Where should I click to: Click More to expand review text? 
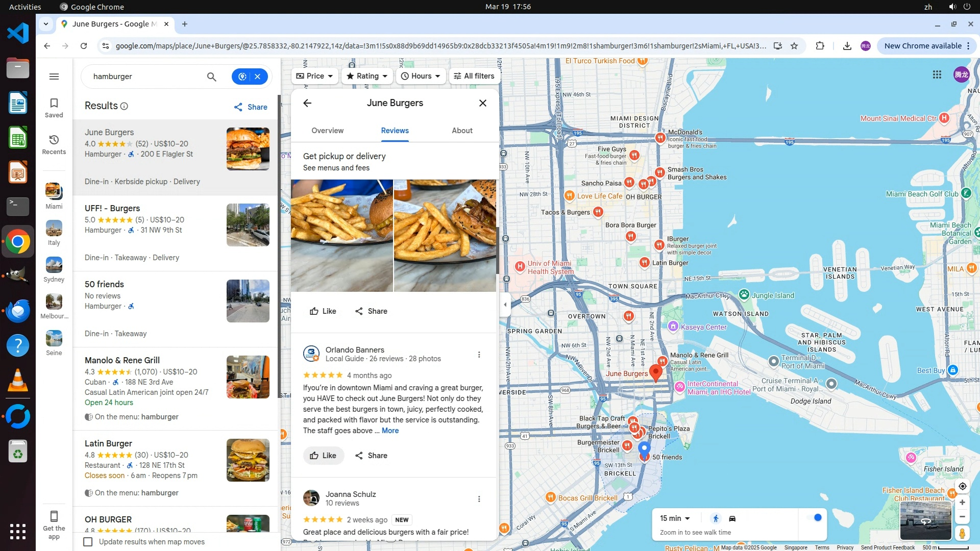click(x=390, y=431)
